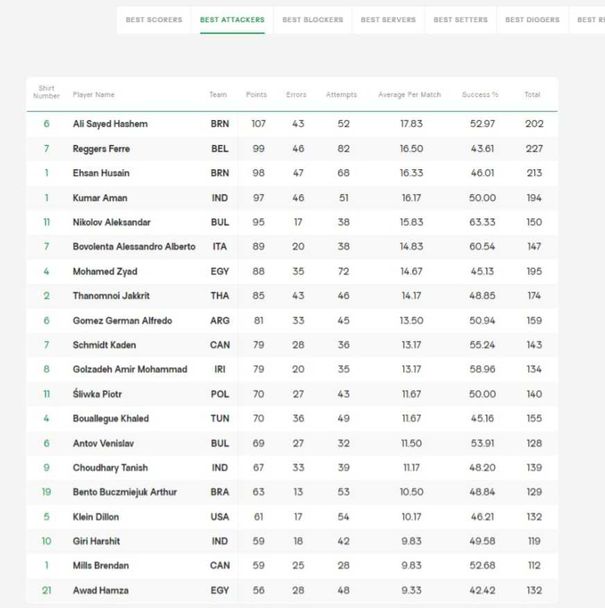Show the Best Diggers tab
605x608 pixels.
click(532, 20)
